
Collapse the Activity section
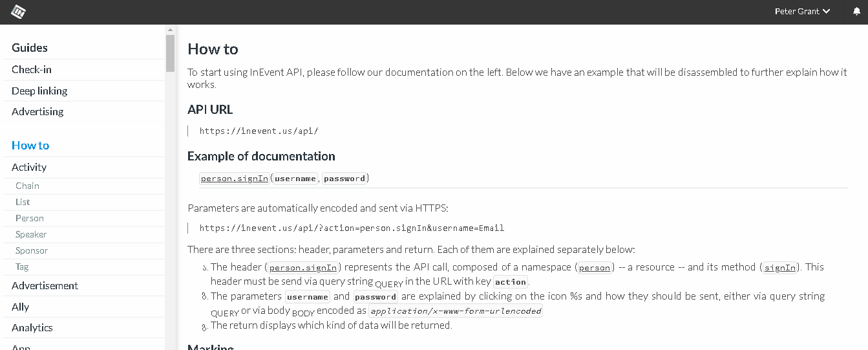tap(29, 168)
